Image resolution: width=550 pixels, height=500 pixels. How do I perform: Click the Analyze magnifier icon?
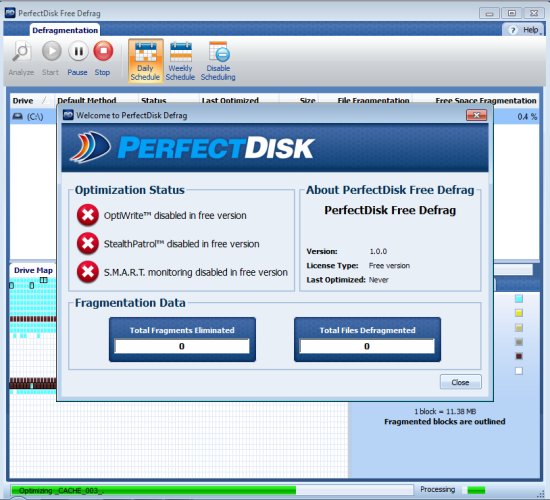21,52
